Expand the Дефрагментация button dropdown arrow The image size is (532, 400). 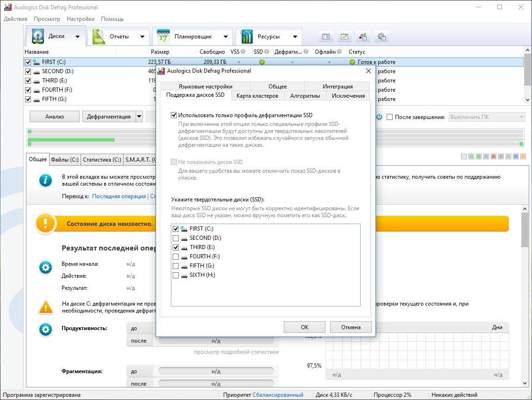click(139, 116)
